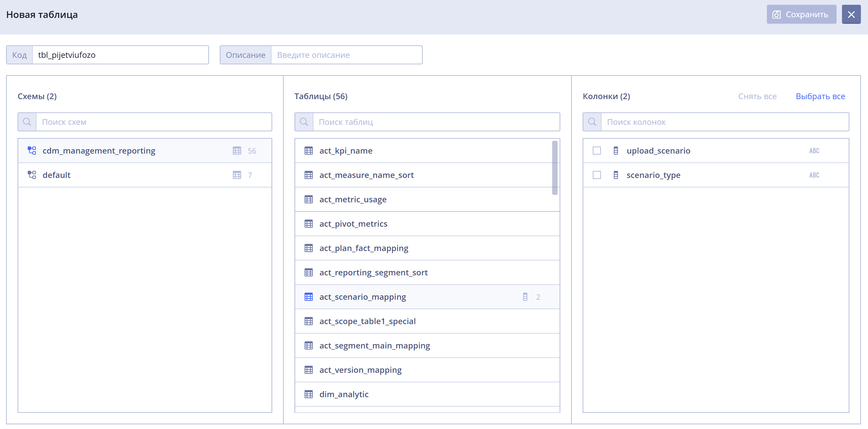
Task: Click column count icon on act_scenario_mapping
Action: coord(525,297)
